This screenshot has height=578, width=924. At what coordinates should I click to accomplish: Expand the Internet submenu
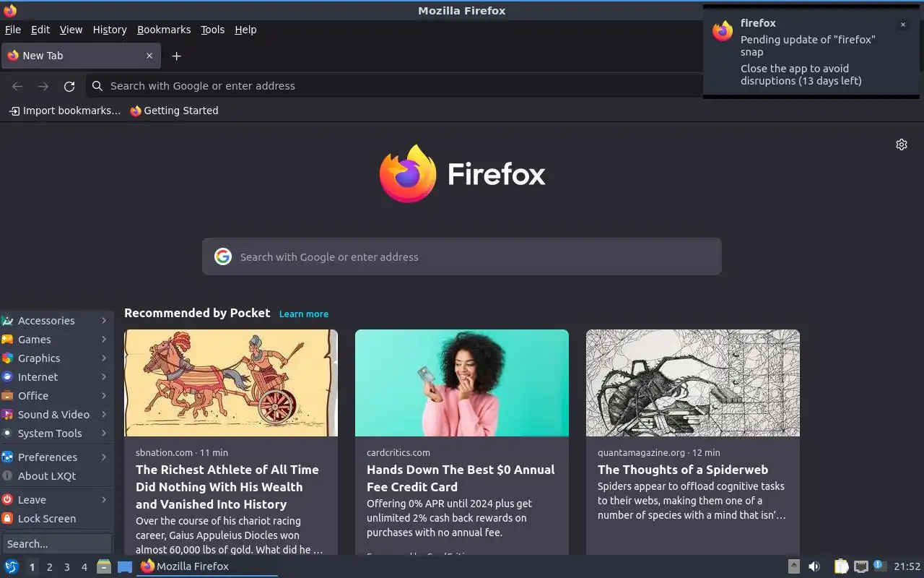pos(56,377)
